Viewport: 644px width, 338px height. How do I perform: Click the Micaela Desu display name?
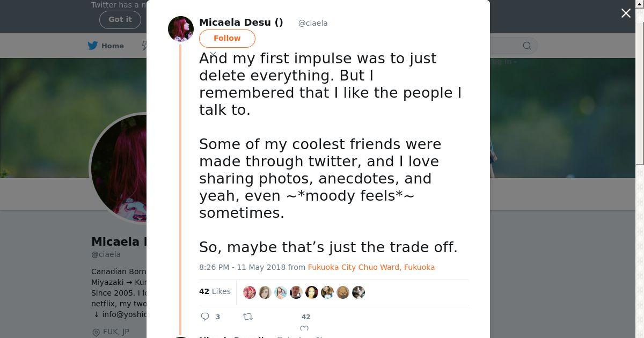241,23
